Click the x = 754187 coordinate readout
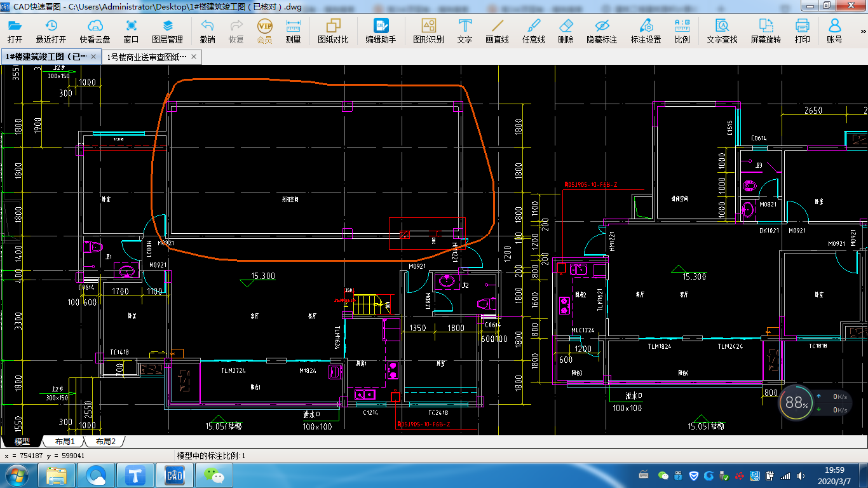This screenshot has width=868, height=488. point(44,456)
